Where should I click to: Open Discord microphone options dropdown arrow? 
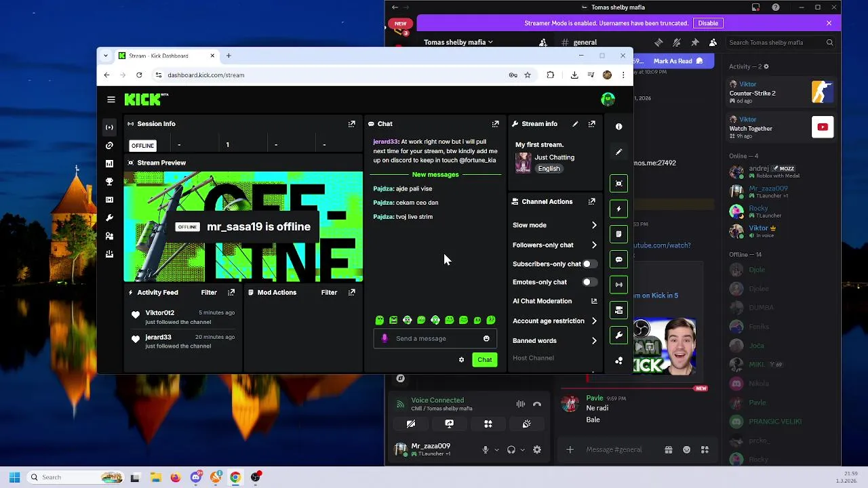pyautogui.click(x=496, y=450)
